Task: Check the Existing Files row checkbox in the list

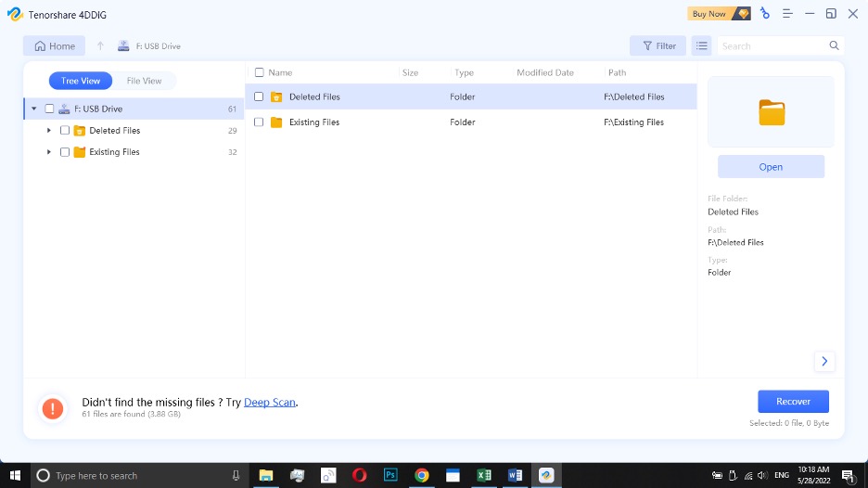Action: coord(259,122)
